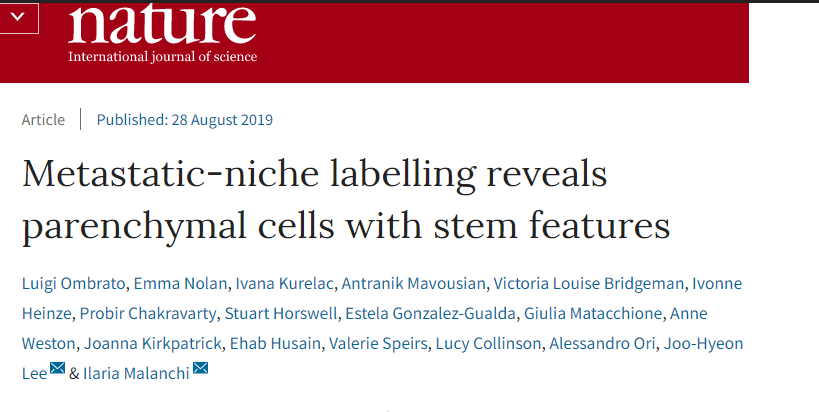
Task: Open author link Luigi Ombrato
Action: (x=73, y=284)
